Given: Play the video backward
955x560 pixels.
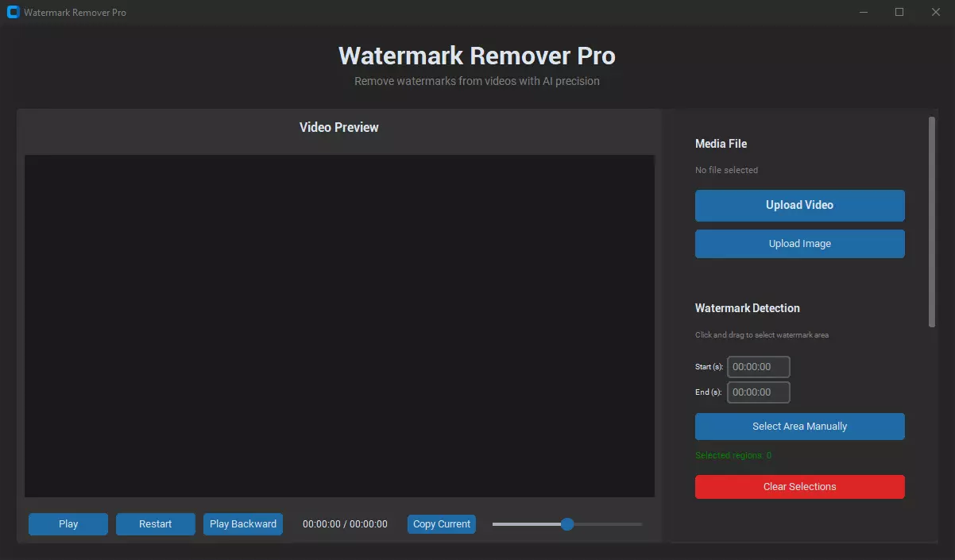Looking at the screenshot, I should (x=242, y=523).
